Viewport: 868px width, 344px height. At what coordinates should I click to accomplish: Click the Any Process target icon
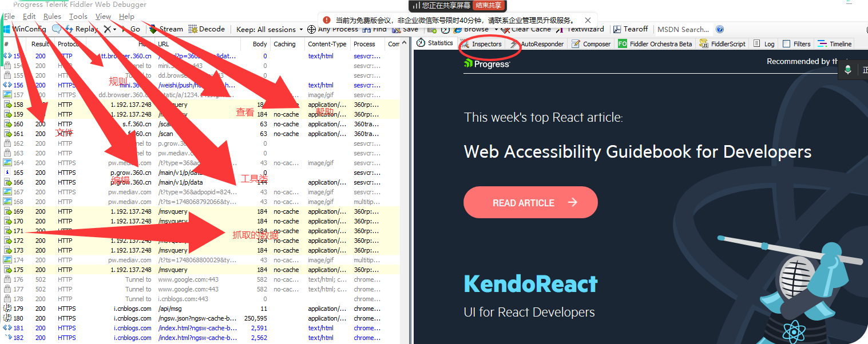311,29
